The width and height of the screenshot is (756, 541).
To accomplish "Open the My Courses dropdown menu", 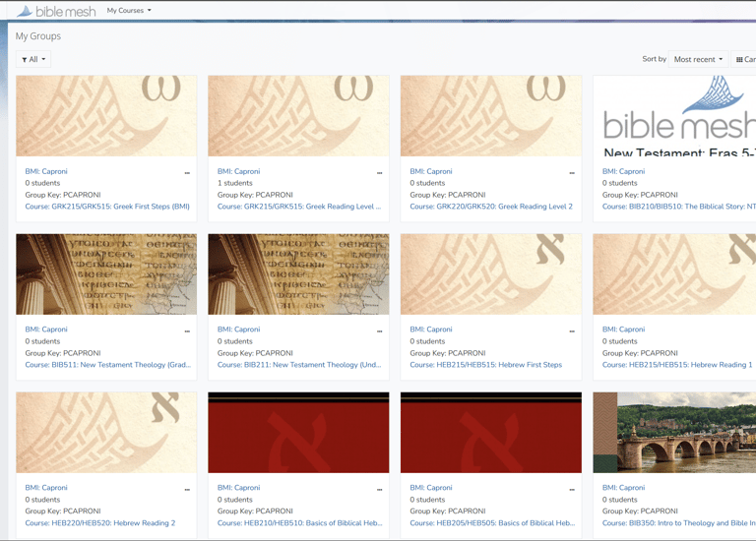I will click(x=129, y=10).
